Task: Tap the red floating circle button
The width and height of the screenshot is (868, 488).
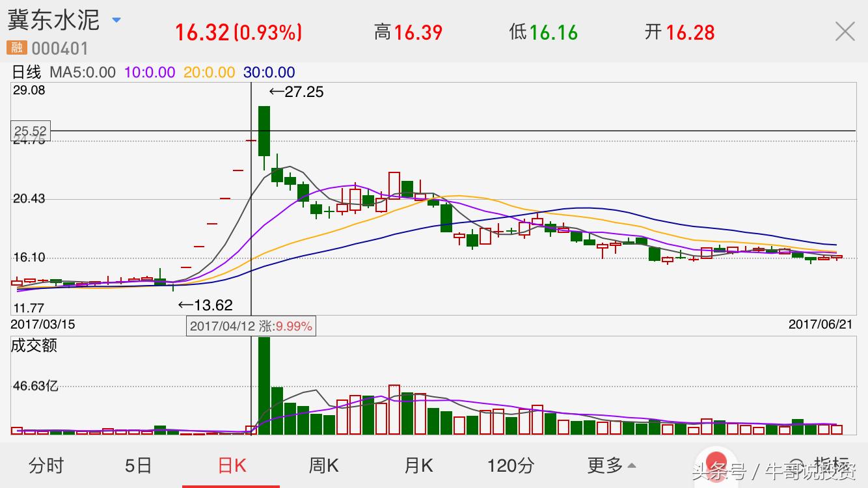Action: (716, 463)
